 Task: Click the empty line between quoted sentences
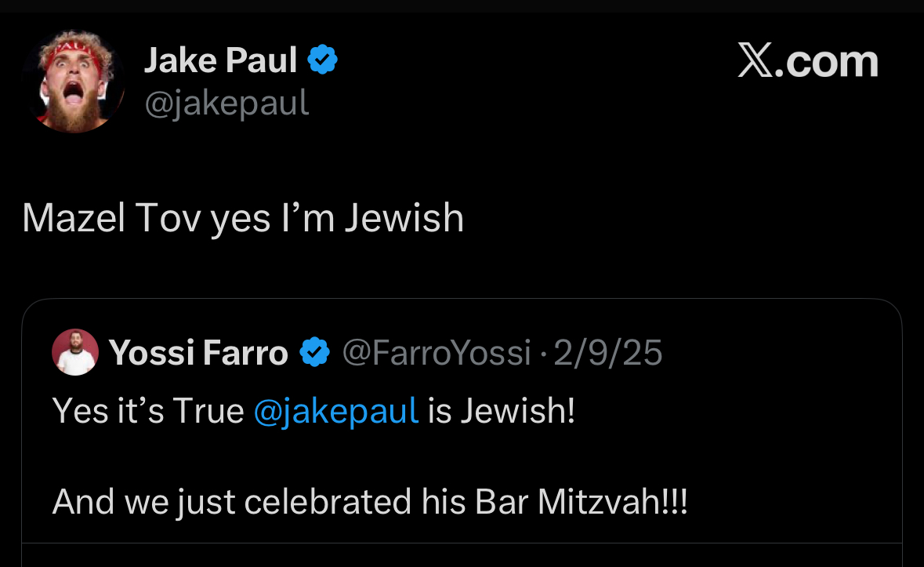(x=313, y=456)
